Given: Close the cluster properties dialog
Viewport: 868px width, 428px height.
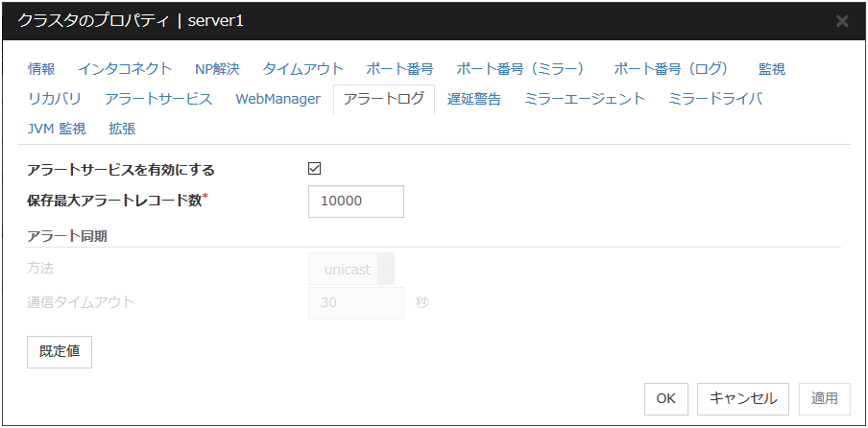Looking at the screenshot, I should (x=842, y=21).
